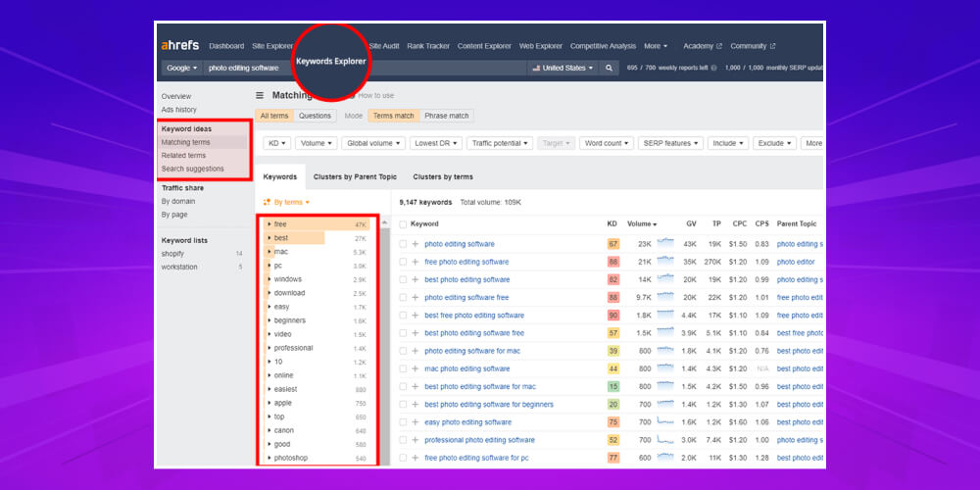Tick the select-all Keyword header checkbox
This screenshot has height=490, width=980.
coord(403,224)
